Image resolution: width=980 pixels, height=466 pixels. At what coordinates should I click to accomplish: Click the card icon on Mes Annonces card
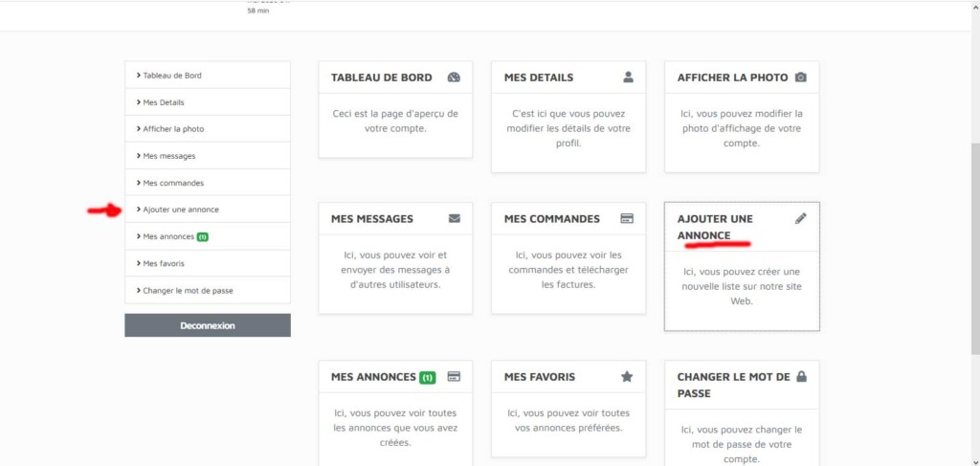[x=454, y=377]
